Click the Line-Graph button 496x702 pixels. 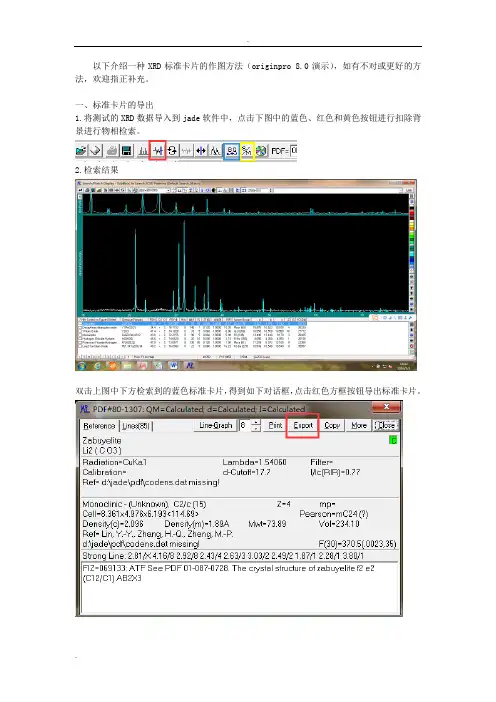(216, 425)
